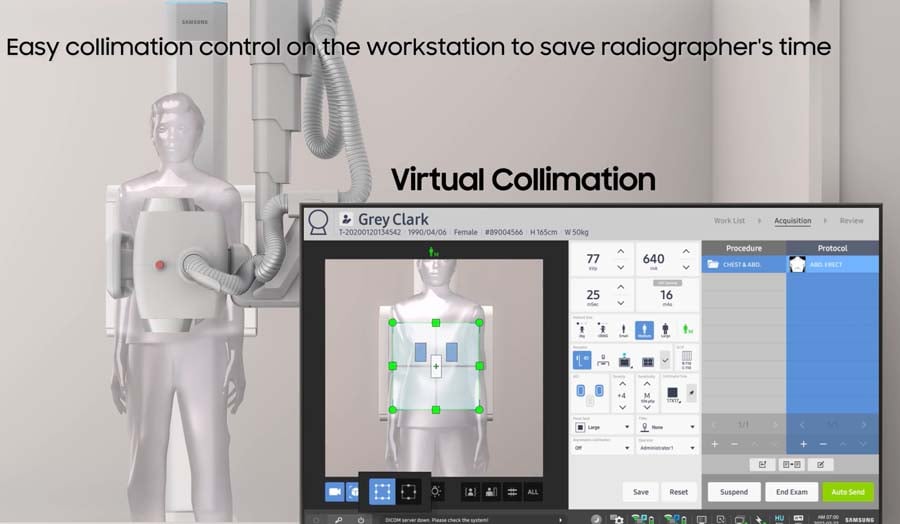Viewport: 900px width, 524px height.
Task: Click the power icon in status bar
Action: (x=360, y=519)
